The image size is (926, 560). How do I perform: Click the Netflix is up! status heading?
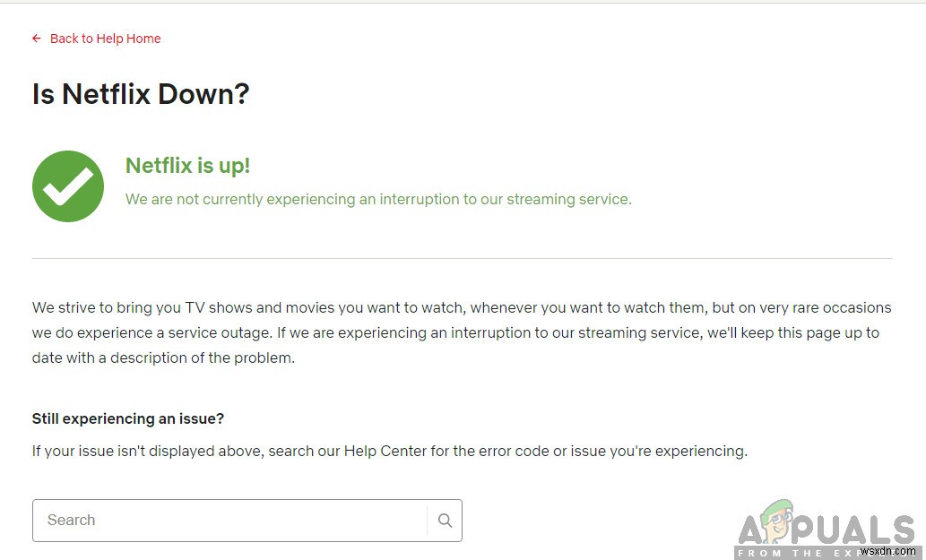click(x=187, y=165)
